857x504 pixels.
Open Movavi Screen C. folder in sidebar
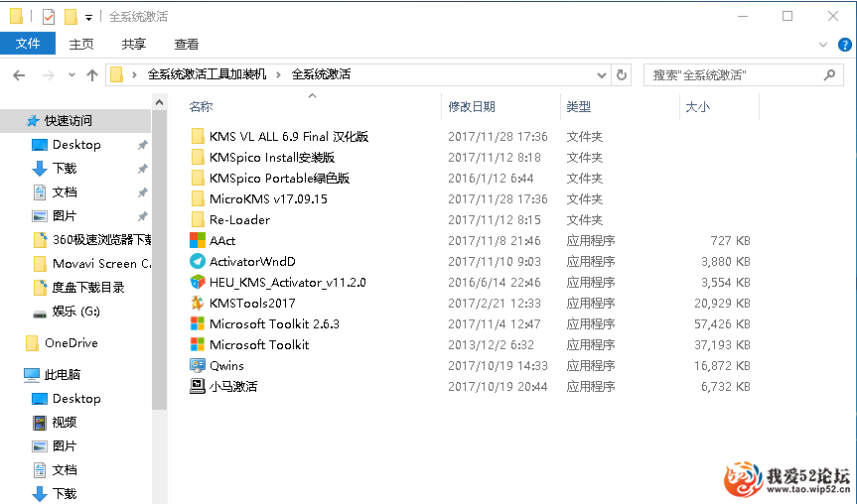click(x=101, y=264)
